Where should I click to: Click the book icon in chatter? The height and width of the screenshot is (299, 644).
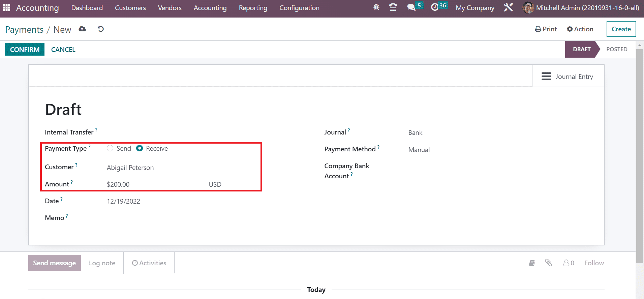point(532,263)
